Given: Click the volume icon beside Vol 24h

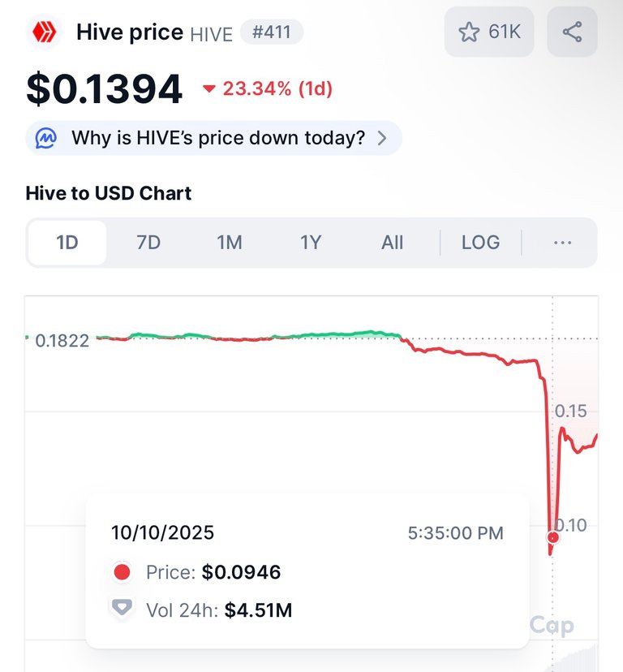Looking at the screenshot, I should click(122, 609).
